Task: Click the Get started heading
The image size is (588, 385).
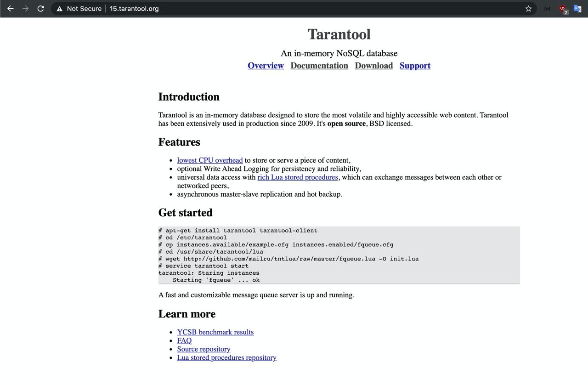Action: pyautogui.click(x=186, y=213)
